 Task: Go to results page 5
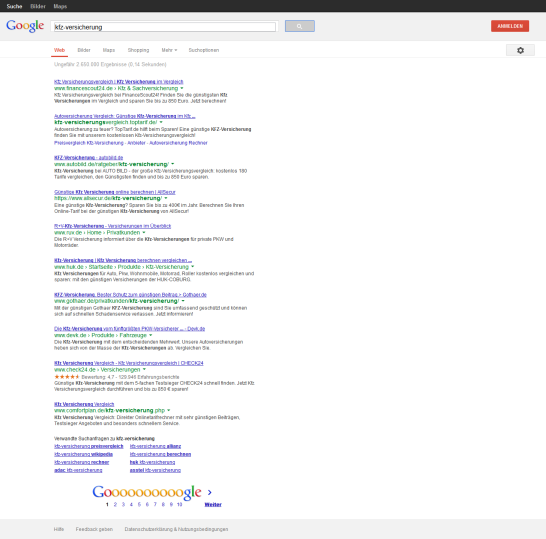(139, 504)
